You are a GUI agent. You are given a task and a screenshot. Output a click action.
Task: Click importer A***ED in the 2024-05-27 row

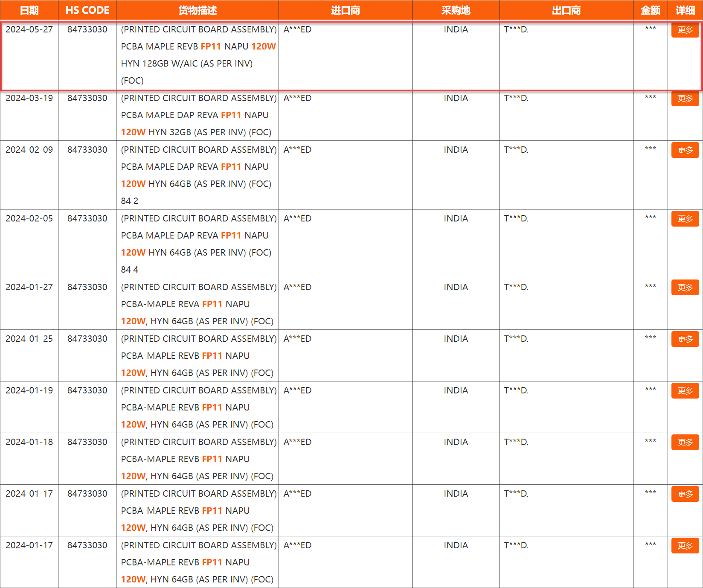pyautogui.click(x=298, y=29)
